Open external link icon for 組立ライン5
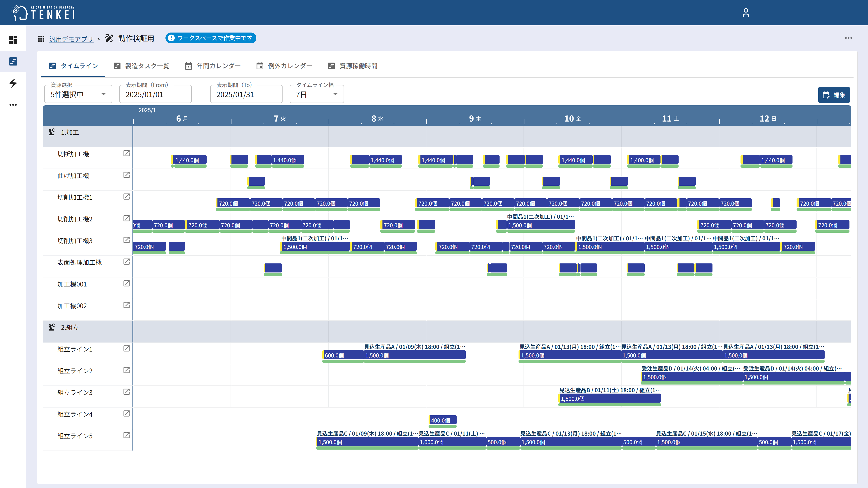 126,435
